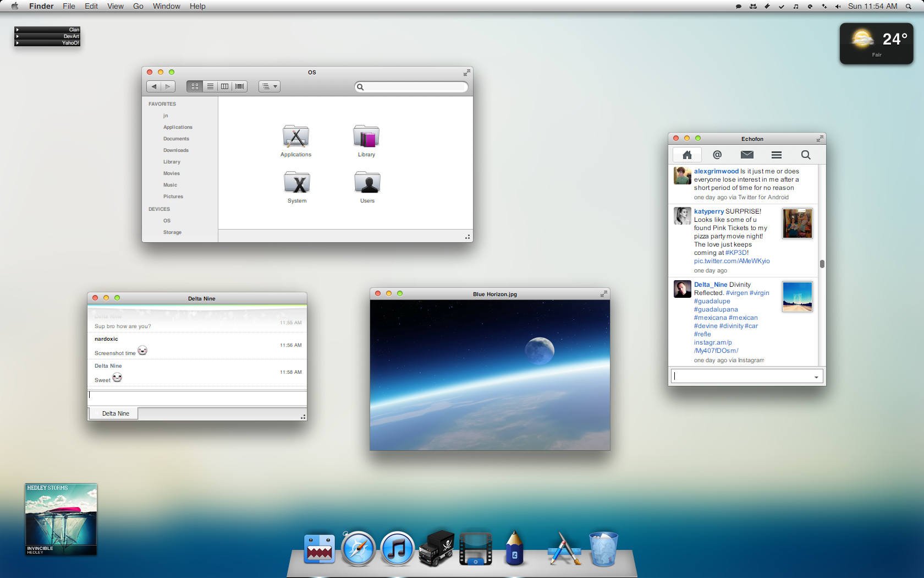The width and height of the screenshot is (924, 578).
Task: Open Applications in Finder sidebar
Action: click(x=178, y=127)
